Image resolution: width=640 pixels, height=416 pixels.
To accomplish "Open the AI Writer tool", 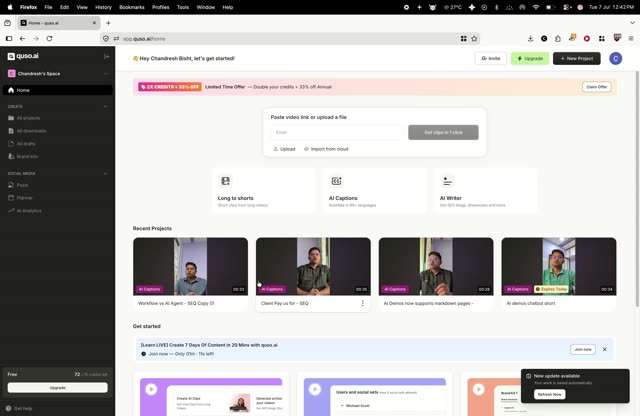I will pos(485,191).
